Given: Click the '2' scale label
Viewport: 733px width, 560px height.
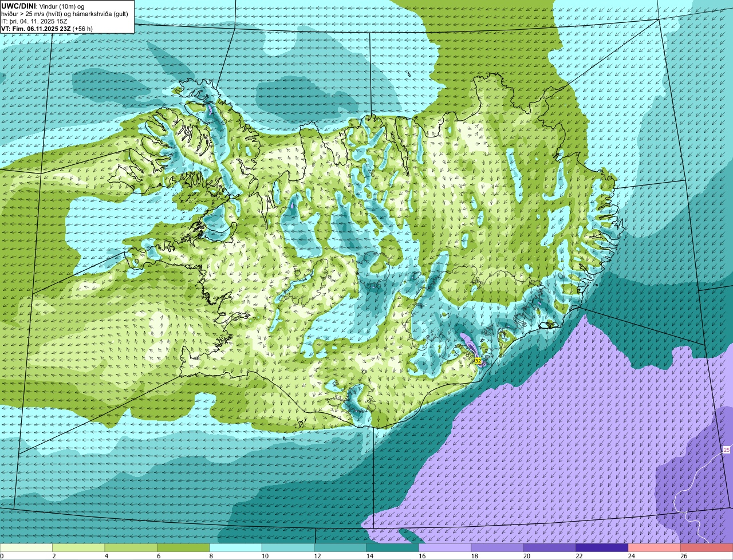Looking at the screenshot, I should tap(54, 556).
